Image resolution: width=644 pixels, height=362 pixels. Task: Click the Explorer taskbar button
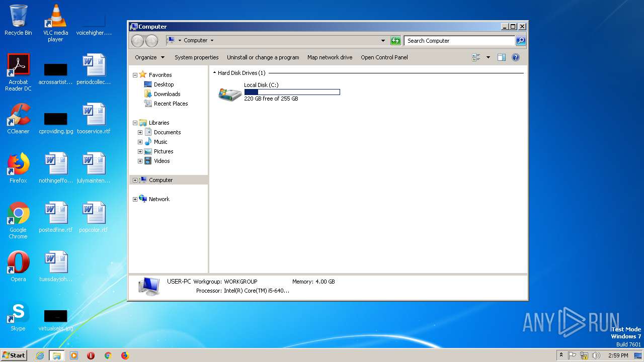tap(57, 355)
